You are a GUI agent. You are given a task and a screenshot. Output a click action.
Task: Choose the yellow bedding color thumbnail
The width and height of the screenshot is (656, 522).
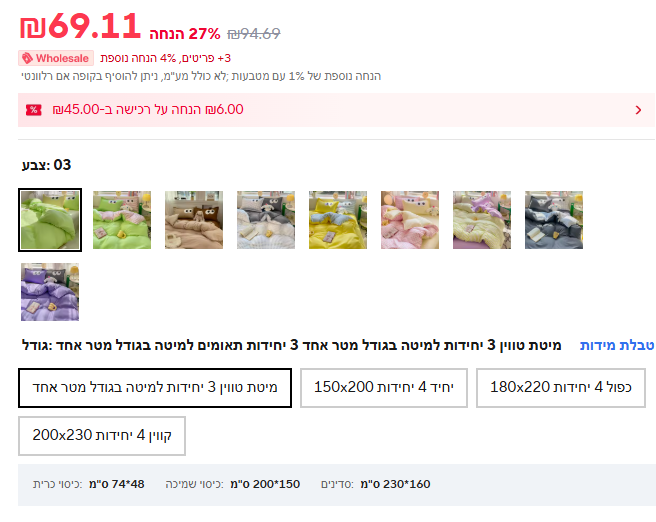(338, 220)
